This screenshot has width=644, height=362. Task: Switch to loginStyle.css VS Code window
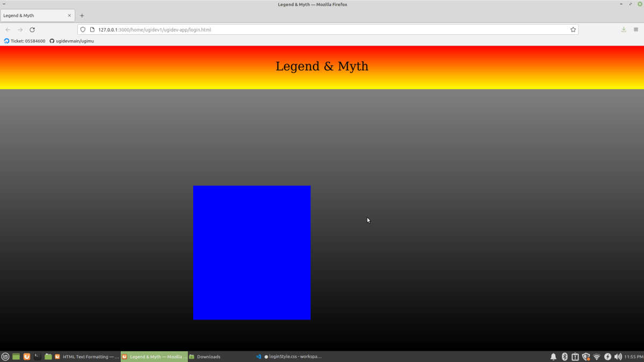click(x=289, y=357)
